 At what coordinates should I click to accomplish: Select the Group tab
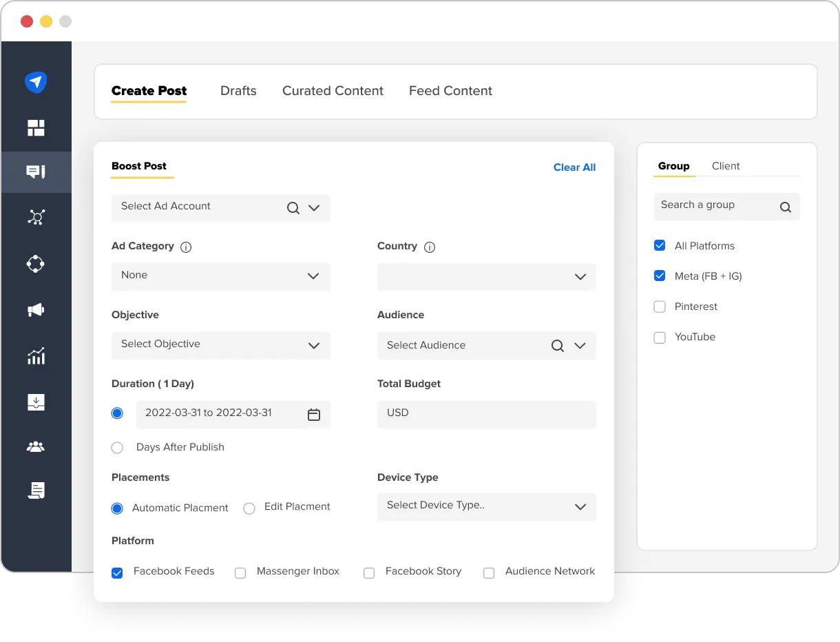pos(674,166)
